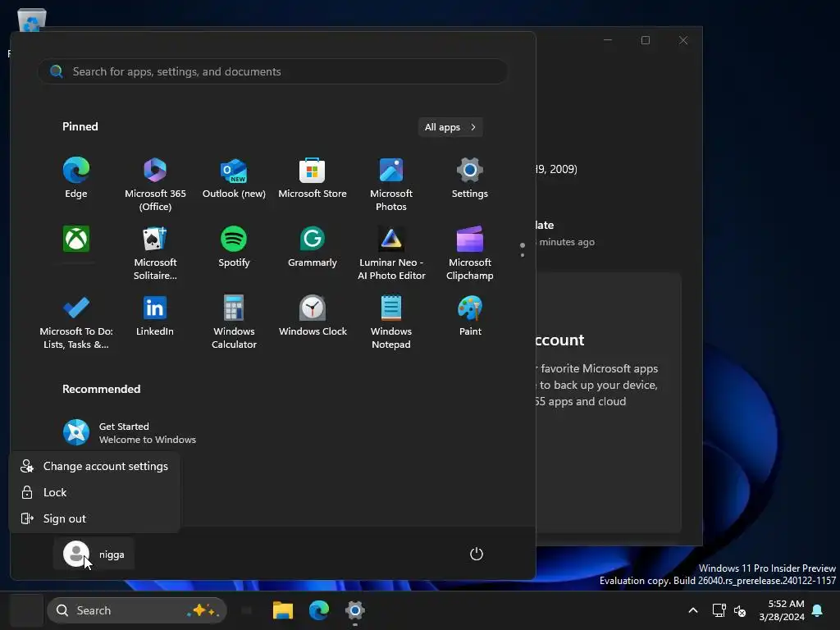Screen dimensions: 840x630
Task: Launch Windows Notepad
Action: (x=391, y=322)
